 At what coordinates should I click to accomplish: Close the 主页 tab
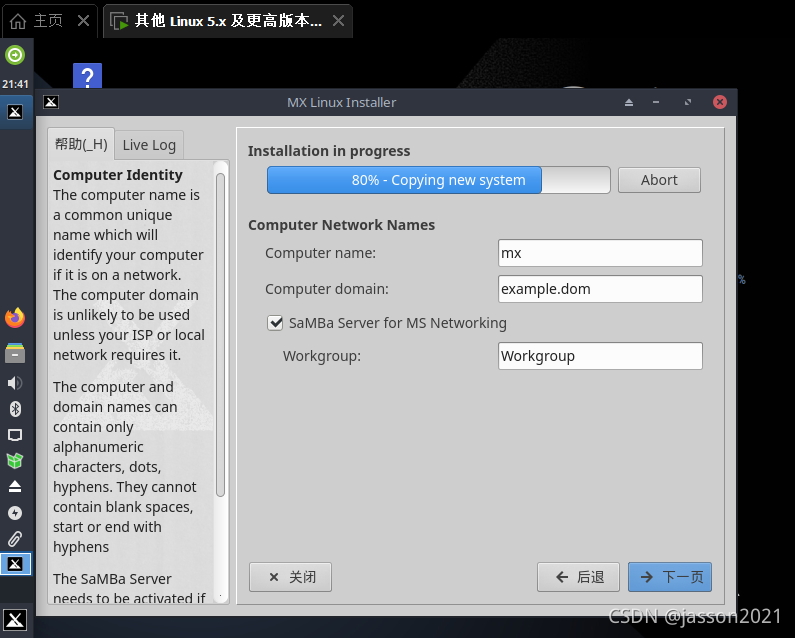pos(83,21)
